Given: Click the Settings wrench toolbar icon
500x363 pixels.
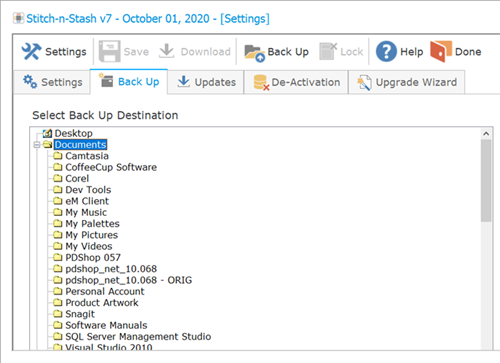Looking at the screenshot, I should (31, 52).
